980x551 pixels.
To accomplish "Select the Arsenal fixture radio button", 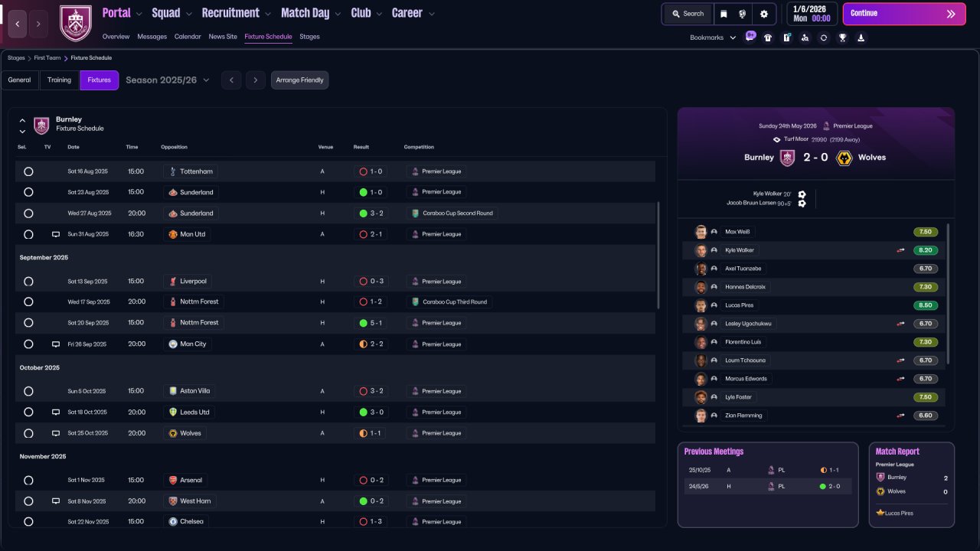I will click(x=28, y=481).
